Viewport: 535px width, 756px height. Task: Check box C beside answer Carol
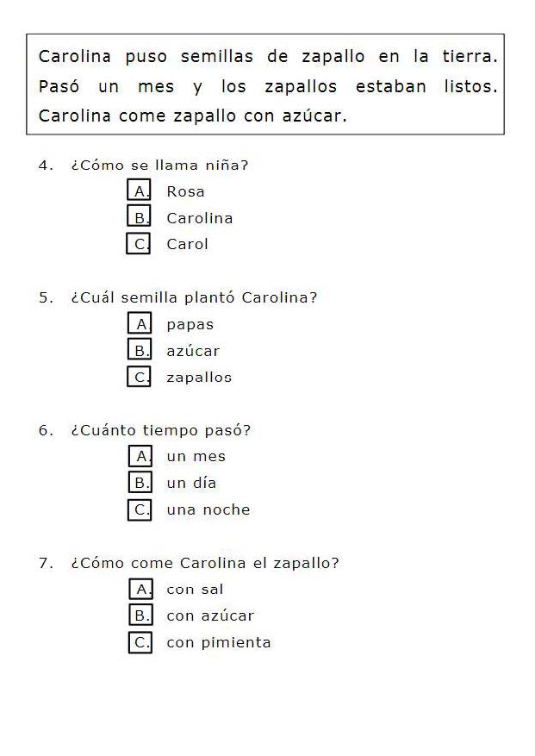[x=140, y=244]
